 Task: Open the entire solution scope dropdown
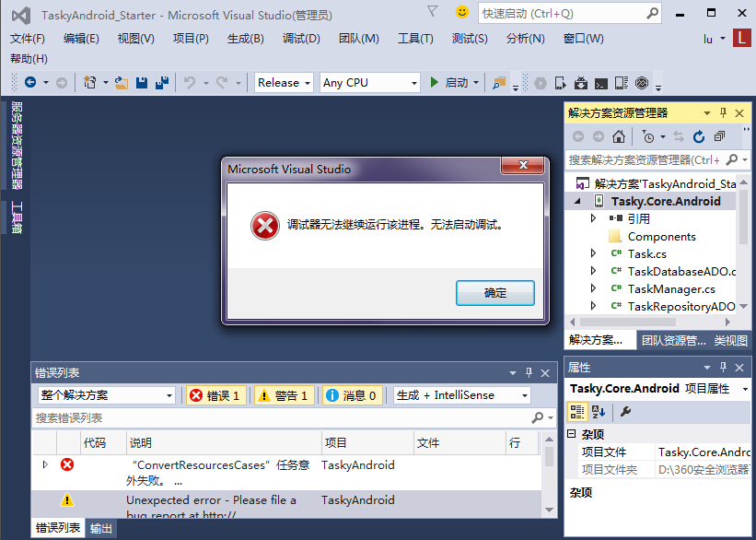click(x=106, y=395)
